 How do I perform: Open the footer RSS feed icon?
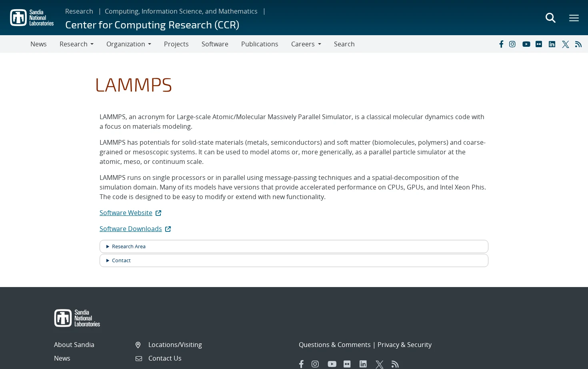(x=395, y=364)
